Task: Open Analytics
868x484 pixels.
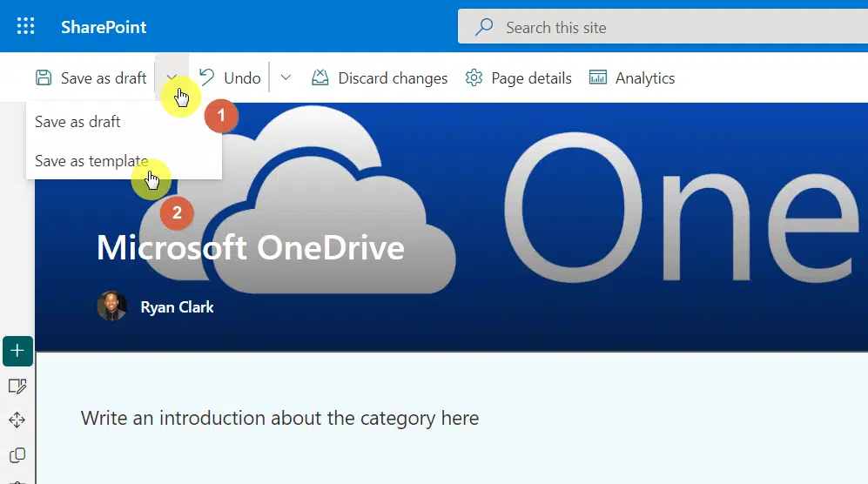Action: [632, 78]
